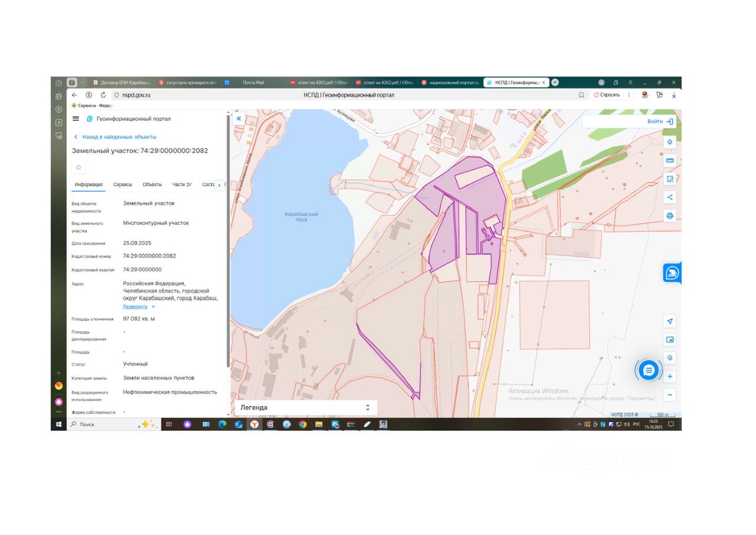Screen dimensions: 756x535
Task: Click the РУС keyboard language indicator
Action: click(x=636, y=424)
